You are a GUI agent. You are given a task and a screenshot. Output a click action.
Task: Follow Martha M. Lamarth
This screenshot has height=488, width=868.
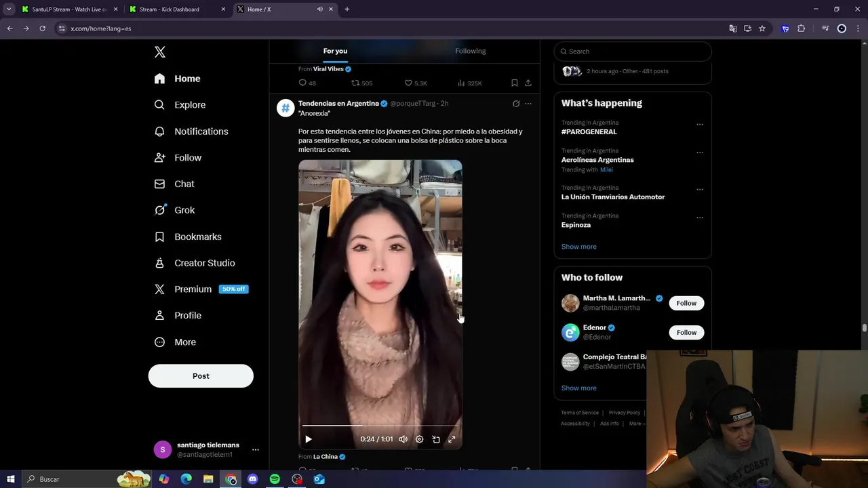(x=686, y=303)
